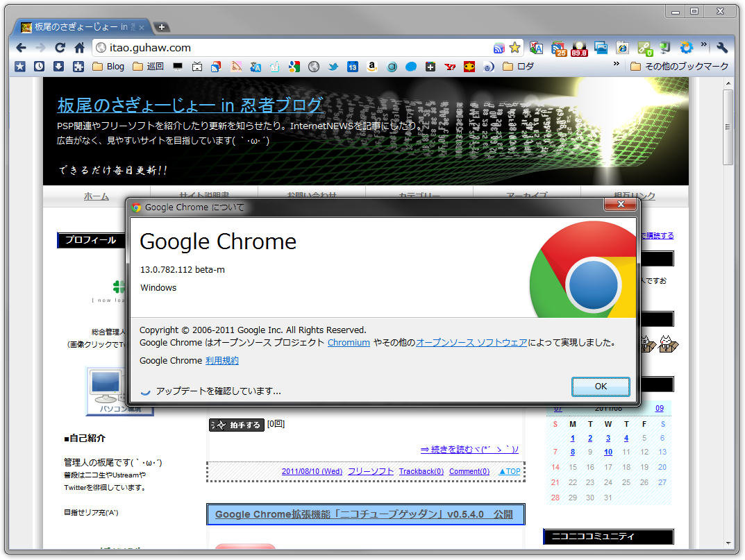Click the 拍手する clap button
Screen dimensions: 745x560
click(x=237, y=425)
